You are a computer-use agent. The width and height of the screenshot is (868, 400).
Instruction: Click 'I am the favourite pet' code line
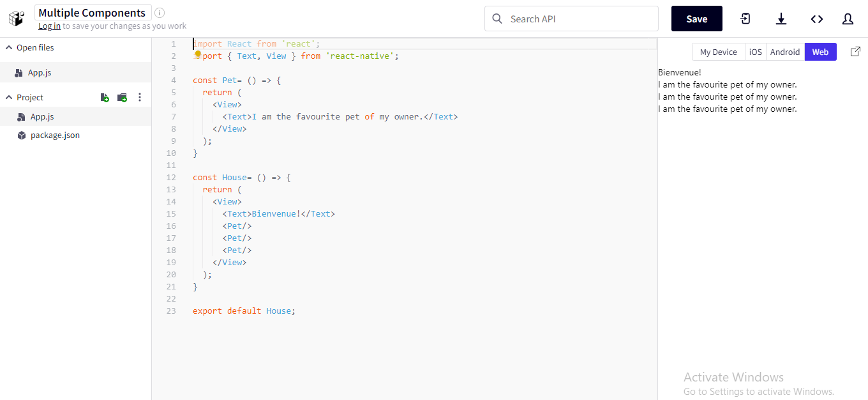point(340,117)
